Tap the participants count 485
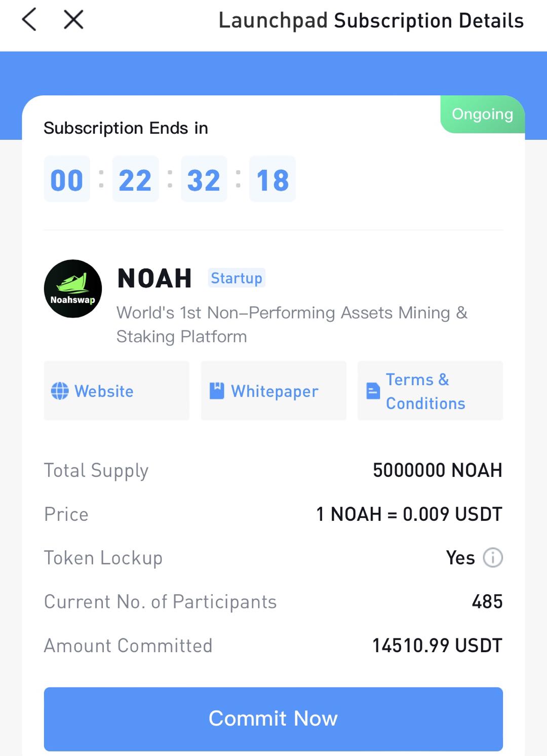This screenshot has width=547, height=756. pos(487,602)
